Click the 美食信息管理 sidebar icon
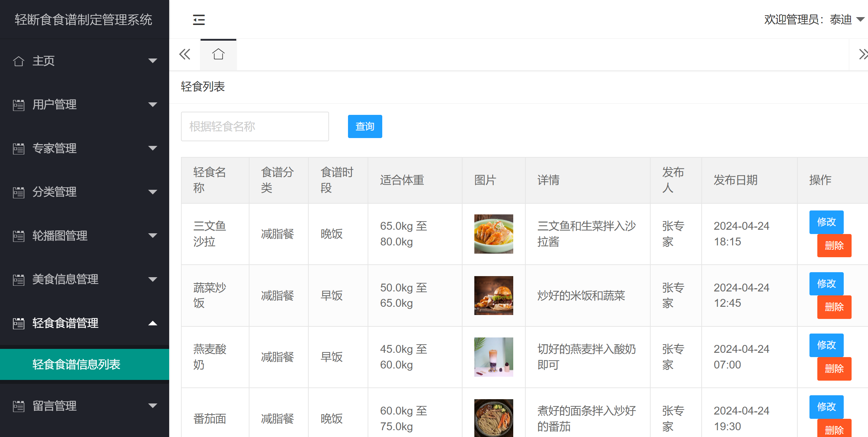 pos(19,280)
